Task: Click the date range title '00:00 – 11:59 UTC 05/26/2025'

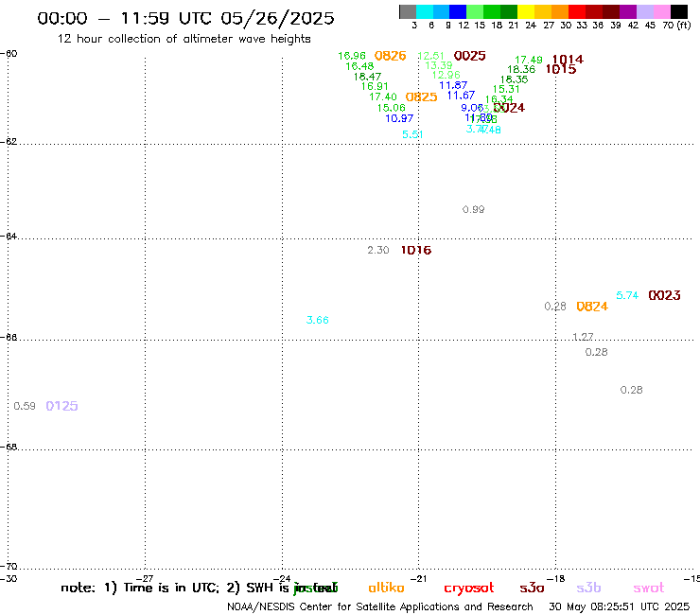Action: 185,18
